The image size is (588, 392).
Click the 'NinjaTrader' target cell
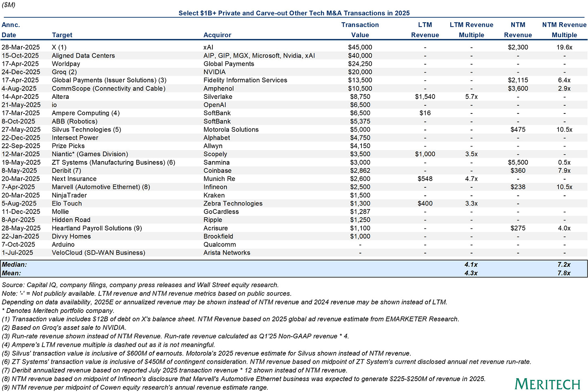click(x=69, y=195)
